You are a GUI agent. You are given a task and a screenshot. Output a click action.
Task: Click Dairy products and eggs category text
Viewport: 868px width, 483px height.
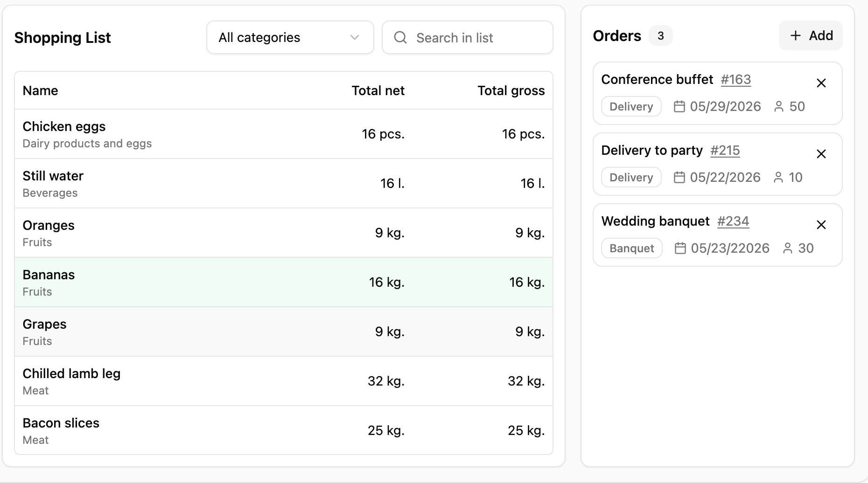87,144
